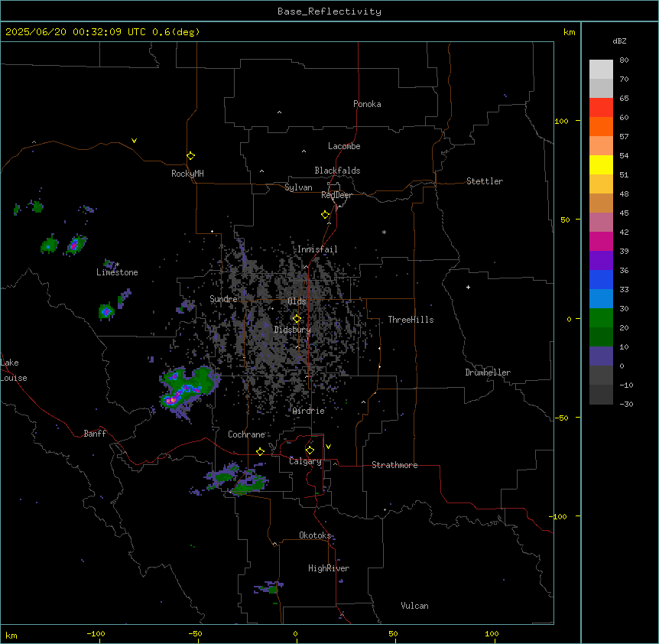Viewport: 659px width, 644px height.
Task: Click the dBZ legend heading
Action: pos(619,41)
